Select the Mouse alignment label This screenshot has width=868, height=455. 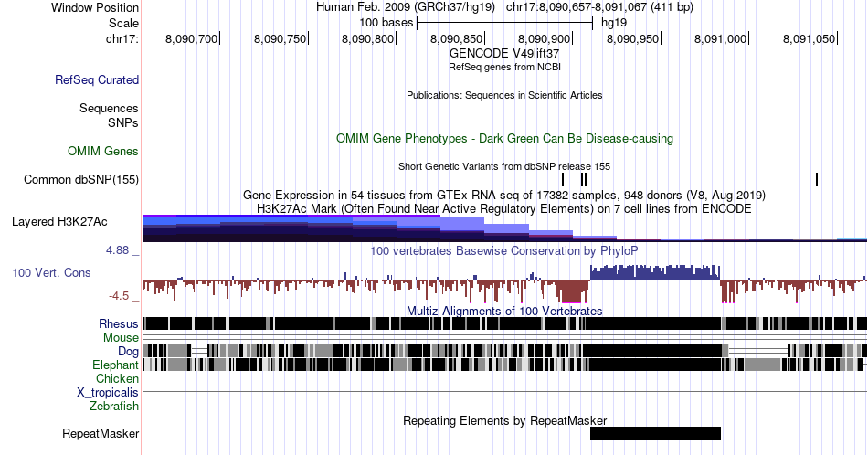pos(121,338)
